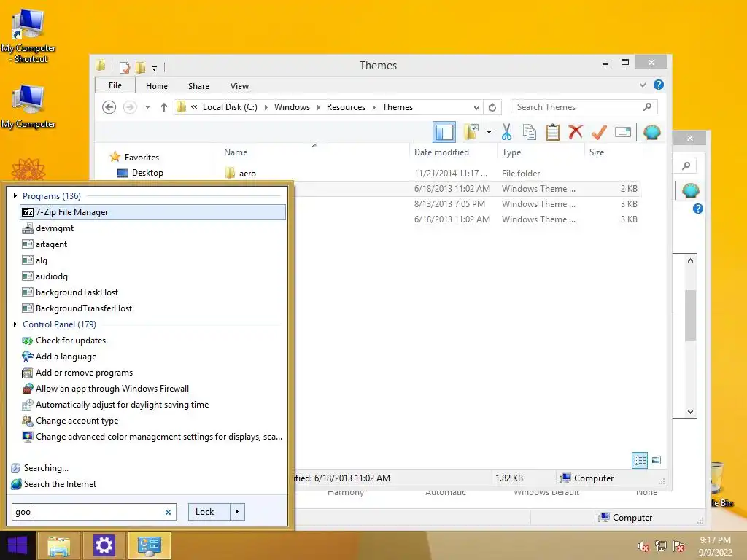Open audiodg search result

pos(152,276)
